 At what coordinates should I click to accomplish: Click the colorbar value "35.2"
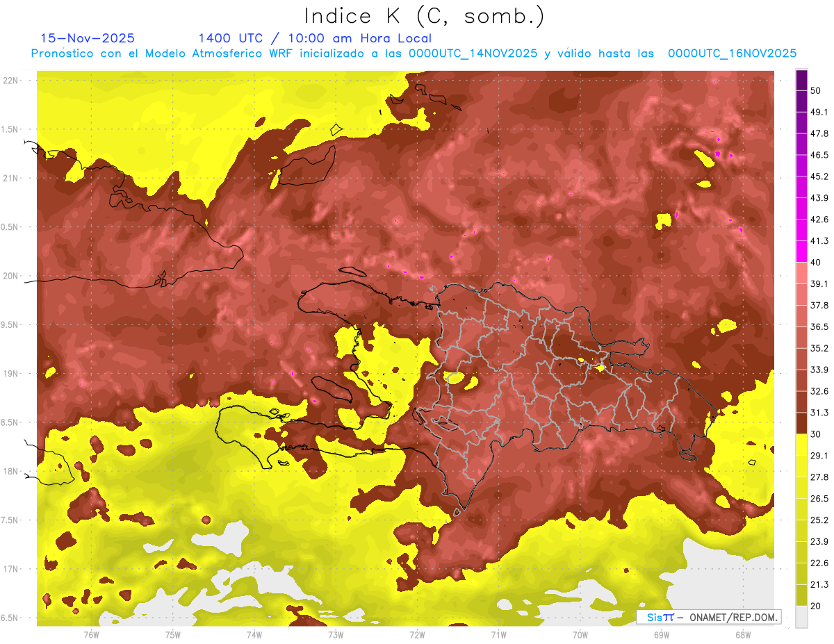click(819, 348)
